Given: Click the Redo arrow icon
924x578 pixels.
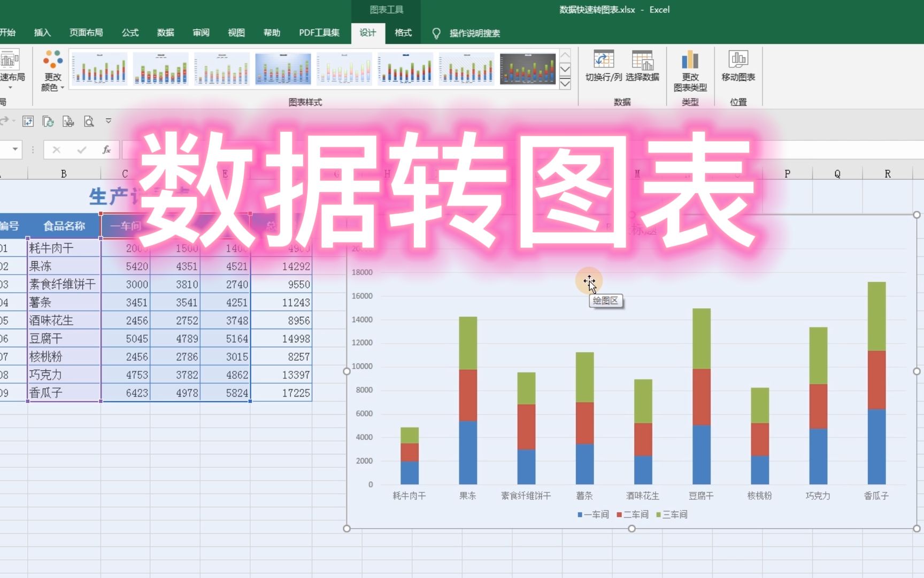Looking at the screenshot, I should pos(4,121).
